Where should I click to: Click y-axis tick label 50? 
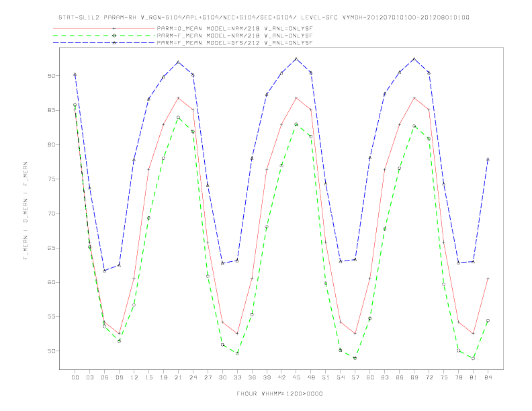51,351
